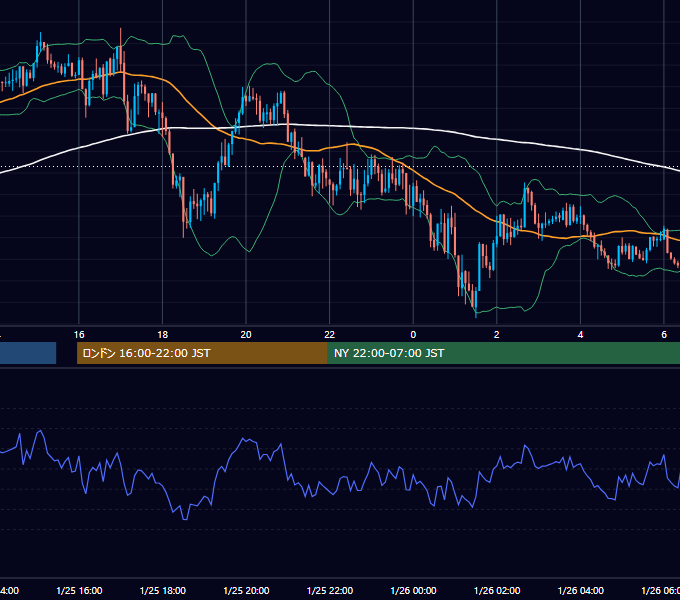This screenshot has height=600, width=680.
Task: Select the NY 22:00-07:00 JST session bar
Action: [503, 353]
